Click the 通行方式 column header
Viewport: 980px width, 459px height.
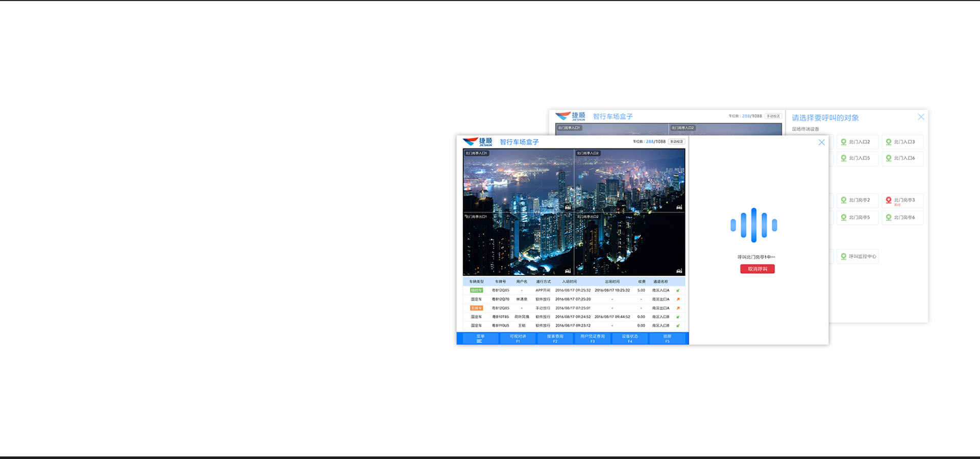click(x=543, y=282)
